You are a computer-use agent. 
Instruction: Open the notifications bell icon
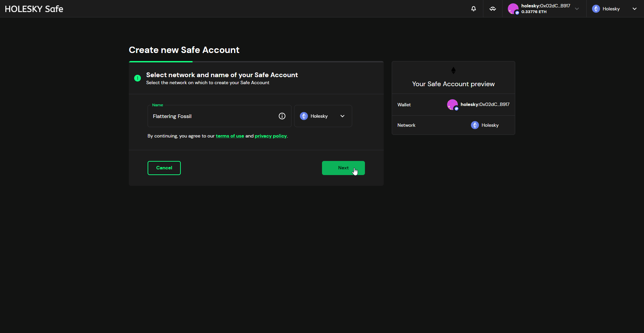coord(474,9)
